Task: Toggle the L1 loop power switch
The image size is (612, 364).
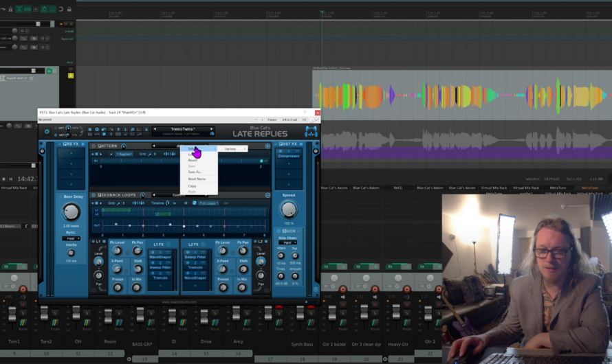Action: click(x=94, y=242)
